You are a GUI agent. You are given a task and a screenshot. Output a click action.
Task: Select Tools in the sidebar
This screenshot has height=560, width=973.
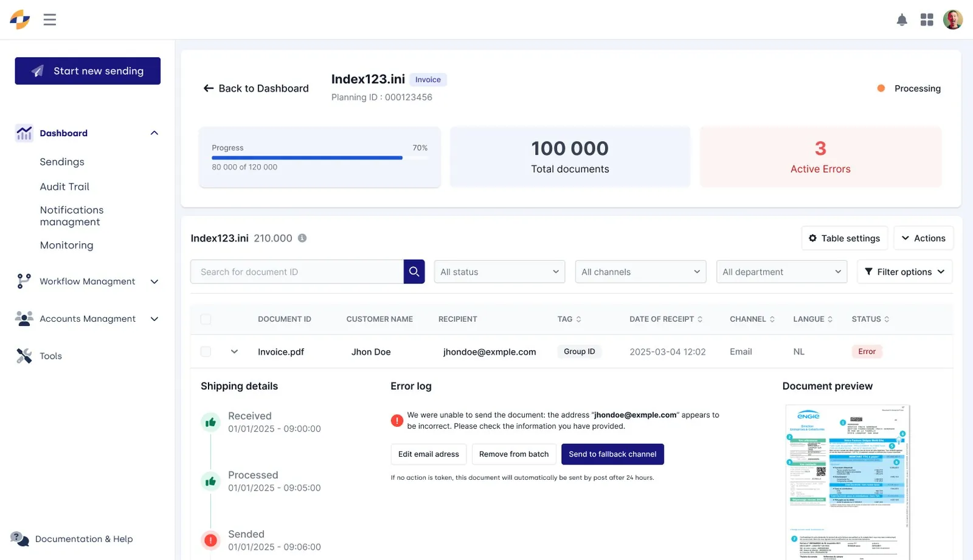click(x=50, y=356)
